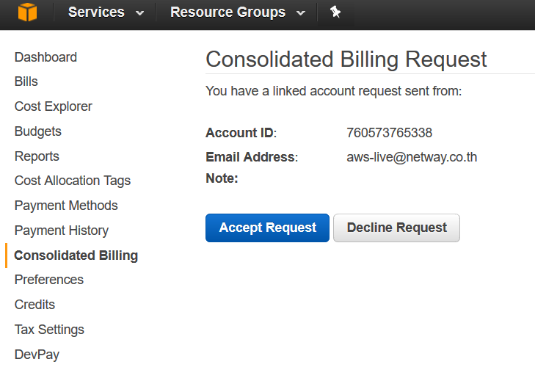Click the AWS orange cube home icon
This screenshot has height=392, width=535.
coord(27,12)
